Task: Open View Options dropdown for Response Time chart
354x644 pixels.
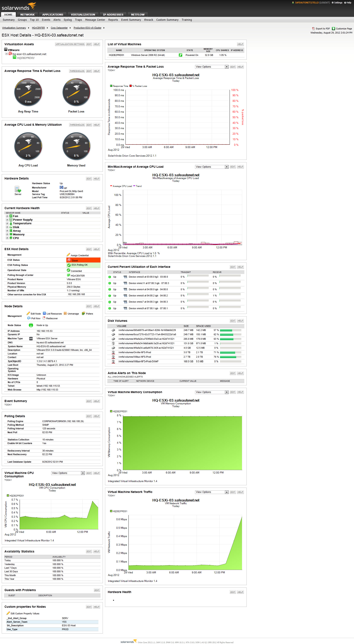Action: (211, 67)
